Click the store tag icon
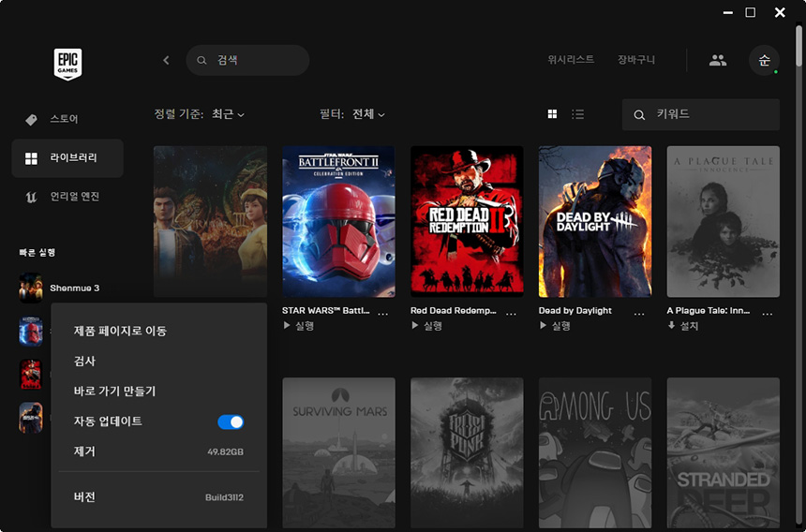806x532 pixels. click(31, 119)
